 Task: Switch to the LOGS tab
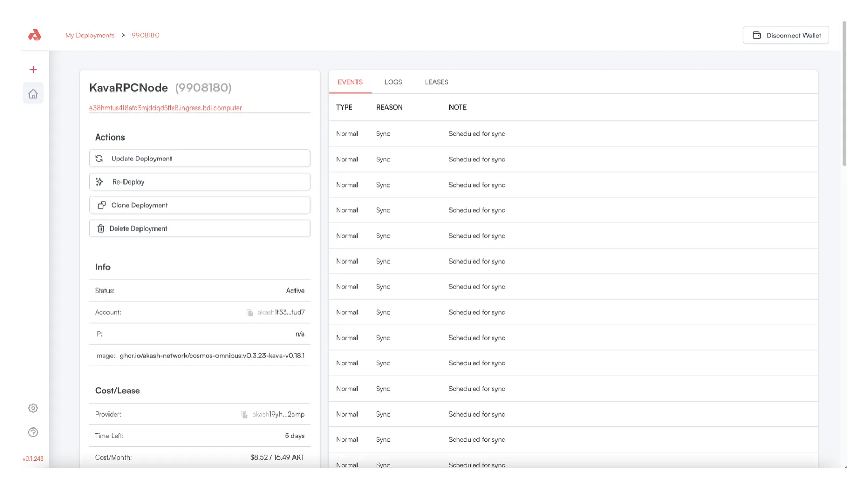pos(393,82)
